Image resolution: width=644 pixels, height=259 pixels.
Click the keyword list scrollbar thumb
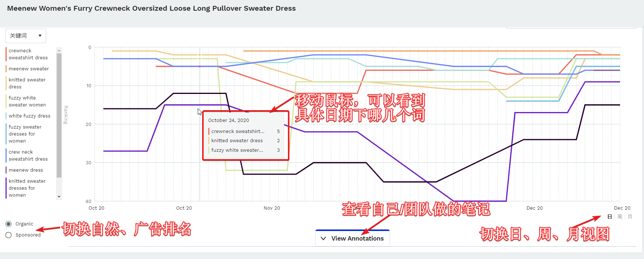click(59, 115)
